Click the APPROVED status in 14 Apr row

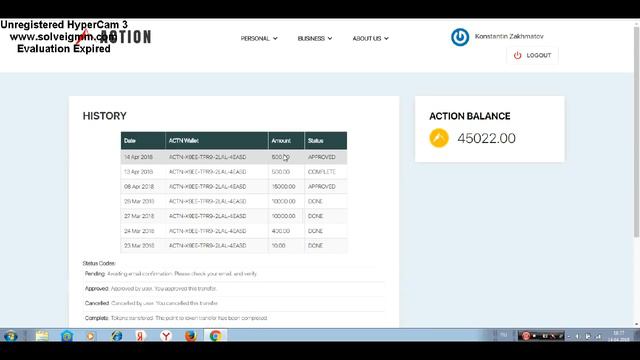[x=322, y=157]
